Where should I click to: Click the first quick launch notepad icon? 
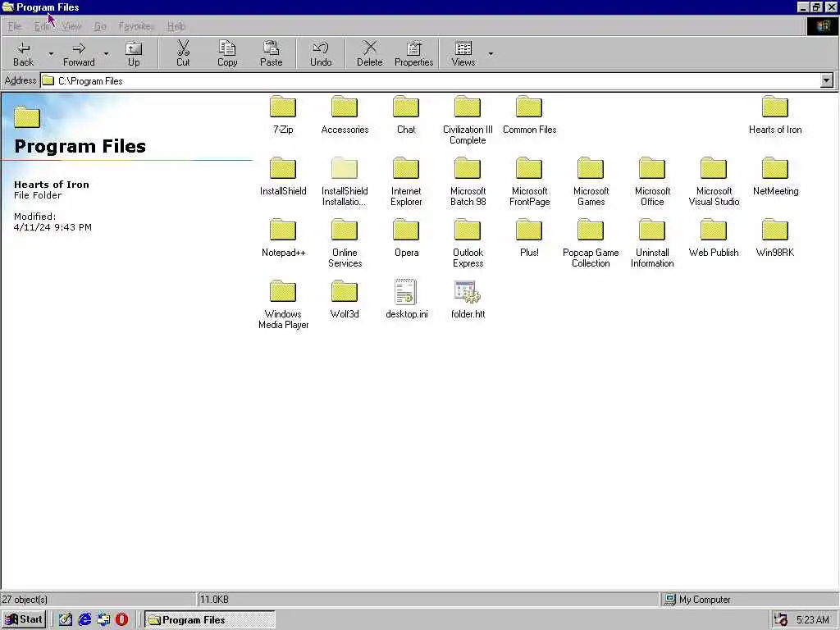point(66,619)
